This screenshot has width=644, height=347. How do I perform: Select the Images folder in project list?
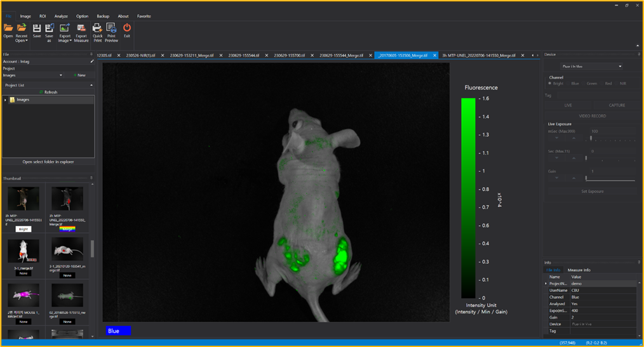[23, 100]
